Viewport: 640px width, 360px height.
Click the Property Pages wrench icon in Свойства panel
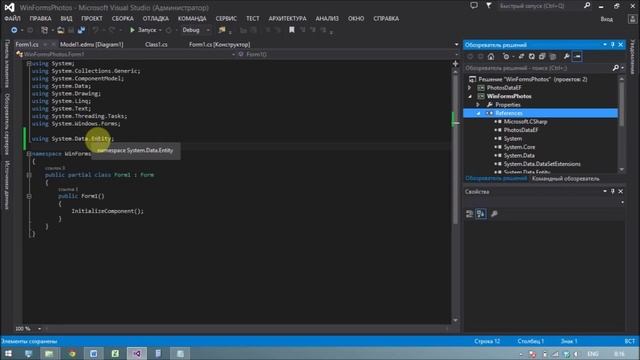[494, 214]
